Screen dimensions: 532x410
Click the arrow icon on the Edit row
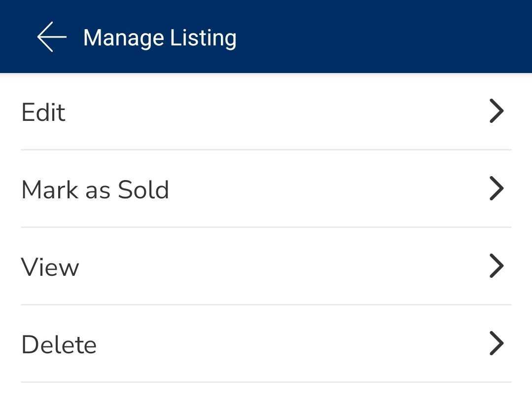coord(496,111)
